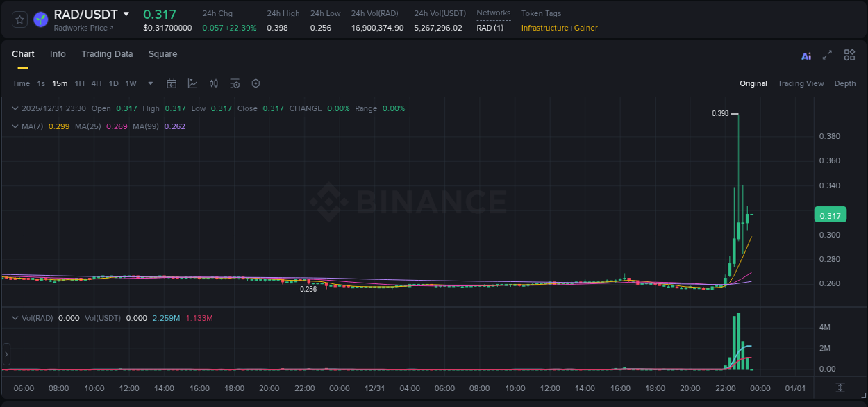Open the widgets grid icon
The height and width of the screenshot is (407, 868).
point(849,54)
